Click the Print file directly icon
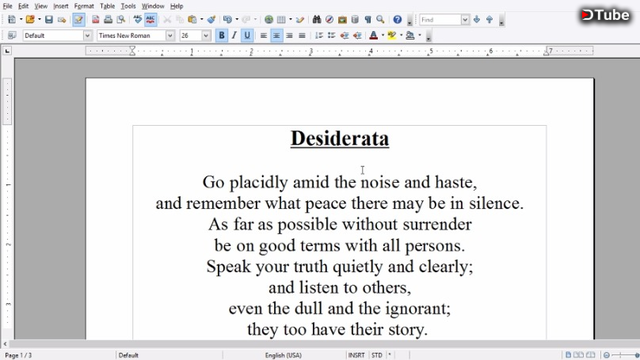The height and width of the screenshot is (360, 640). 108,20
